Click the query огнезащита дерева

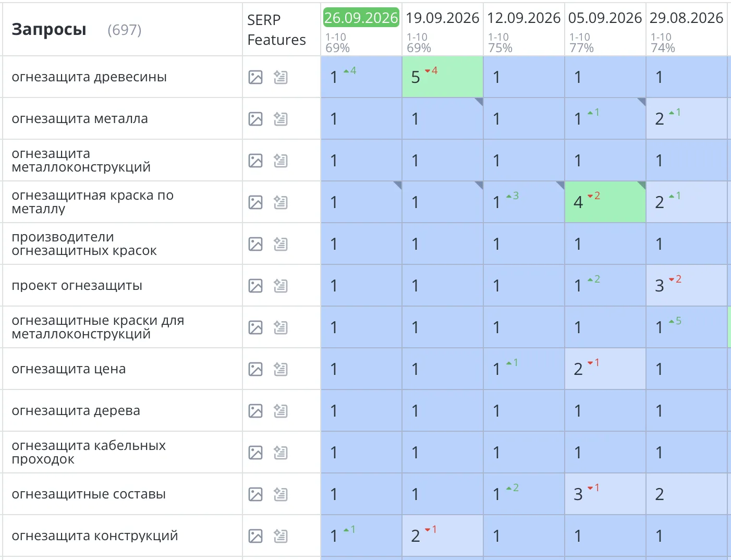76,411
